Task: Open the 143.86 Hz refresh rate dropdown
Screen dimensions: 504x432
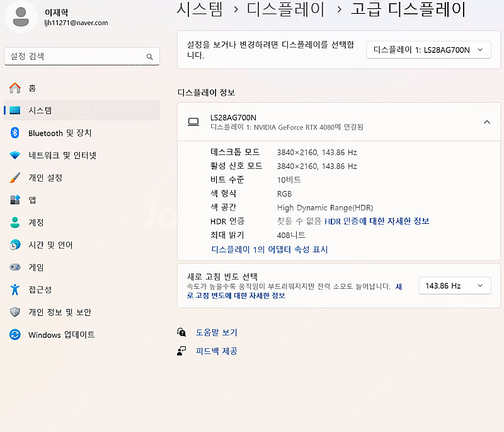Action: [454, 286]
